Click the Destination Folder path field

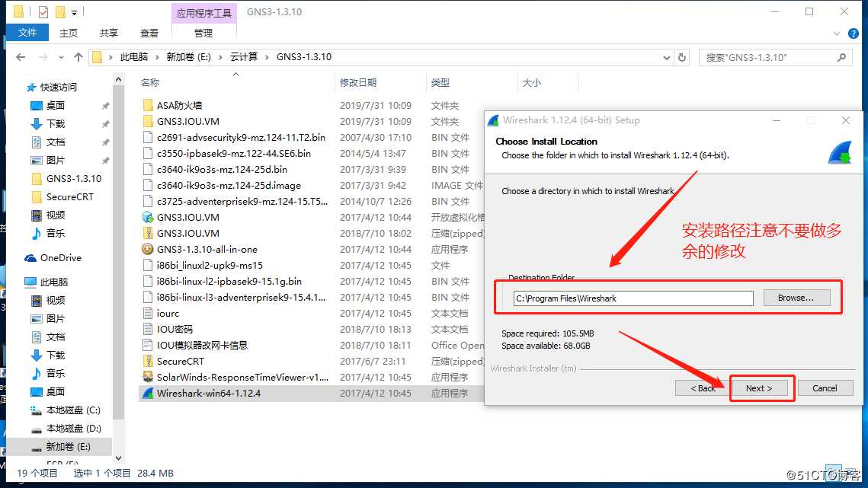tap(633, 298)
